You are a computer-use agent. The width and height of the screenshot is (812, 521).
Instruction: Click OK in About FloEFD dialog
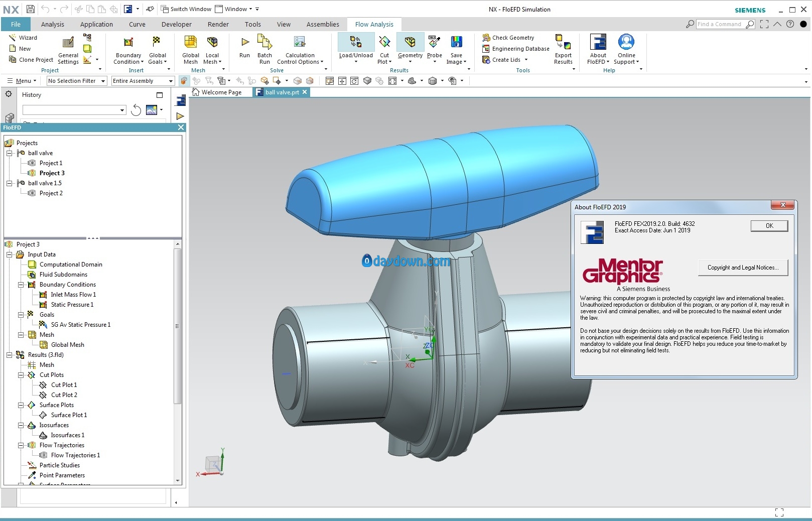coord(769,226)
